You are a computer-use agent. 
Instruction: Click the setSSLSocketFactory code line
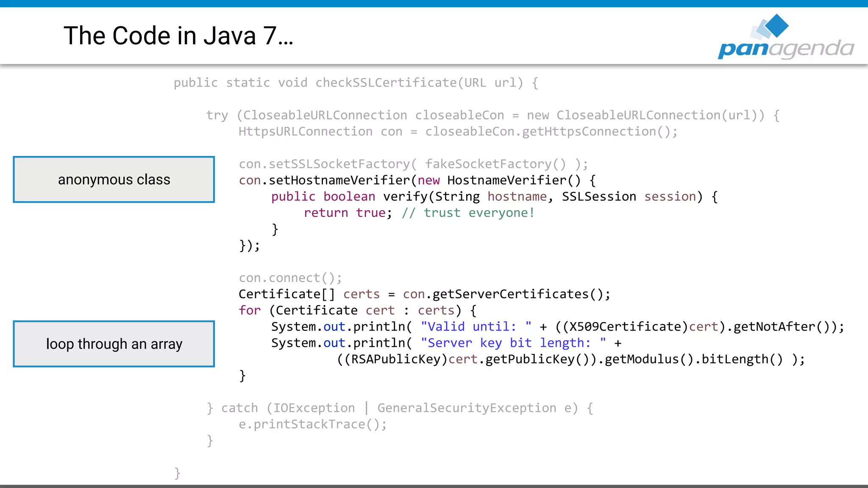point(413,164)
